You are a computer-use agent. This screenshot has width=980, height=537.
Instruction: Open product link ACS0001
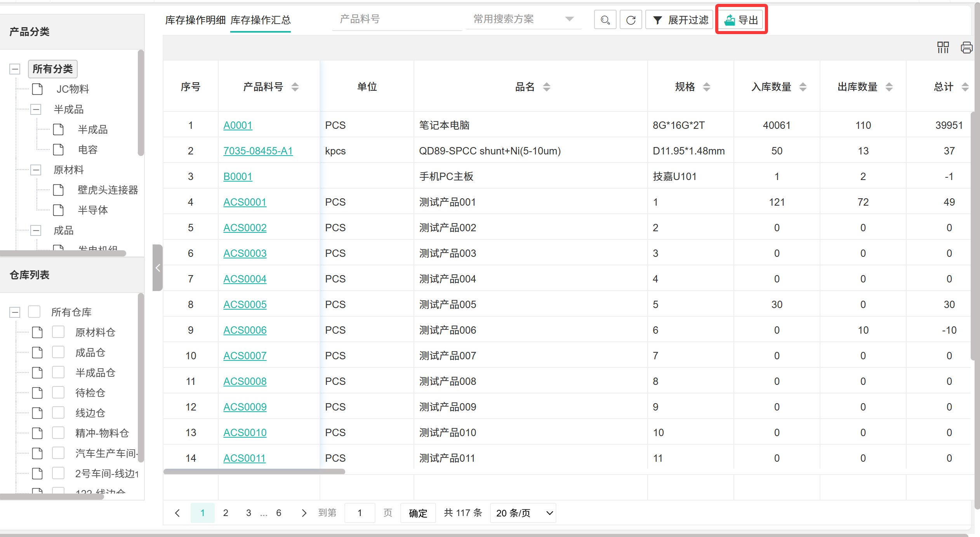[x=245, y=202]
